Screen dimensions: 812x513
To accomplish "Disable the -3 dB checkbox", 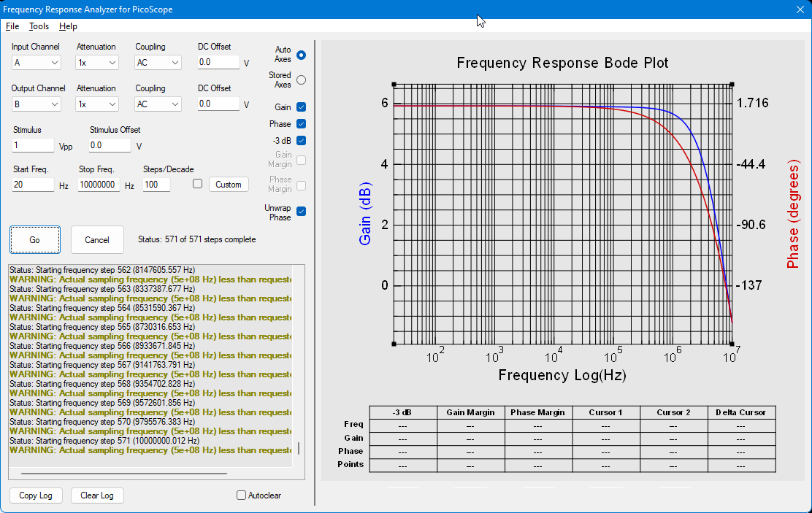I will point(301,140).
